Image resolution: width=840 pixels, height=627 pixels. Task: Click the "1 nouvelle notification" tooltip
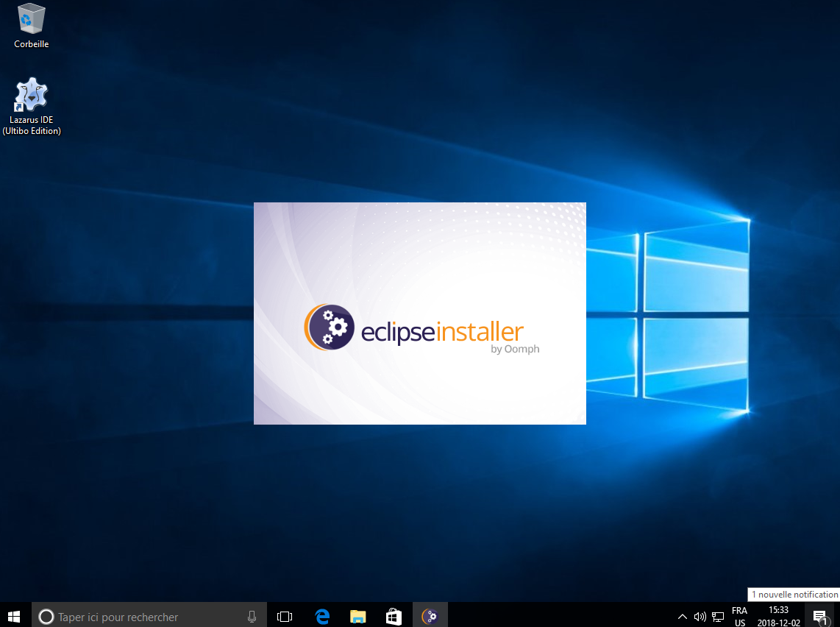794,594
